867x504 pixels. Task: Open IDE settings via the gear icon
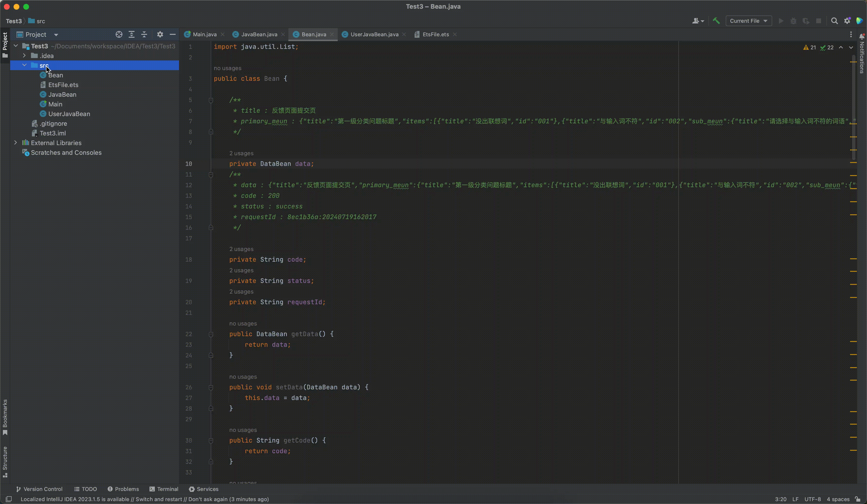[847, 21]
